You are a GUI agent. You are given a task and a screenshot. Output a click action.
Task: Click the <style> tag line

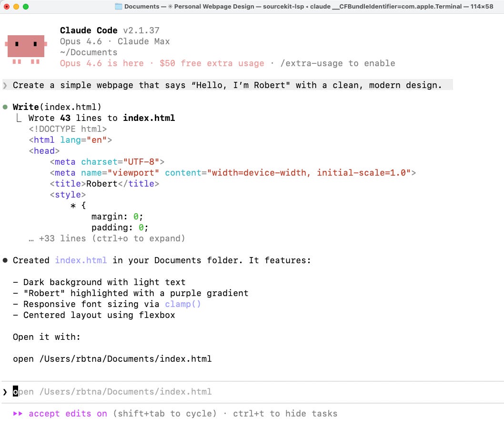[68, 195]
